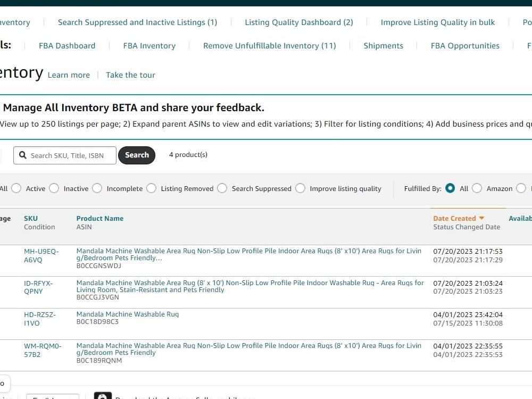
Task: Open SKU ID-RFYX-QPNY
Action: (38, 287)
